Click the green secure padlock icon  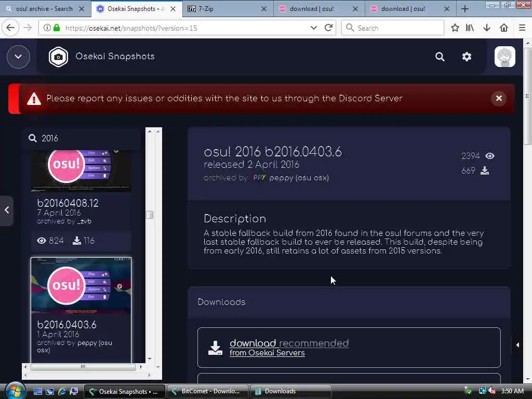pyautogui.click(x=57, y=28)
